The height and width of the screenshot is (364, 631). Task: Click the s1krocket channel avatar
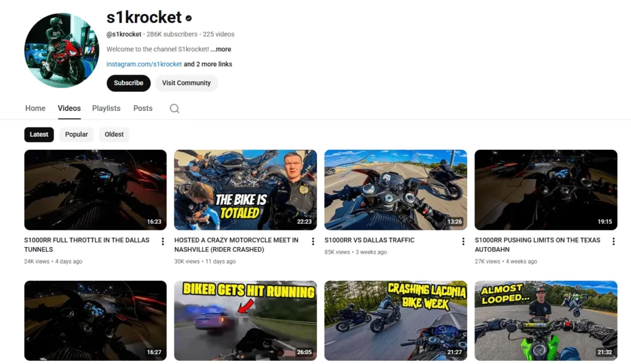coord(62,51)
